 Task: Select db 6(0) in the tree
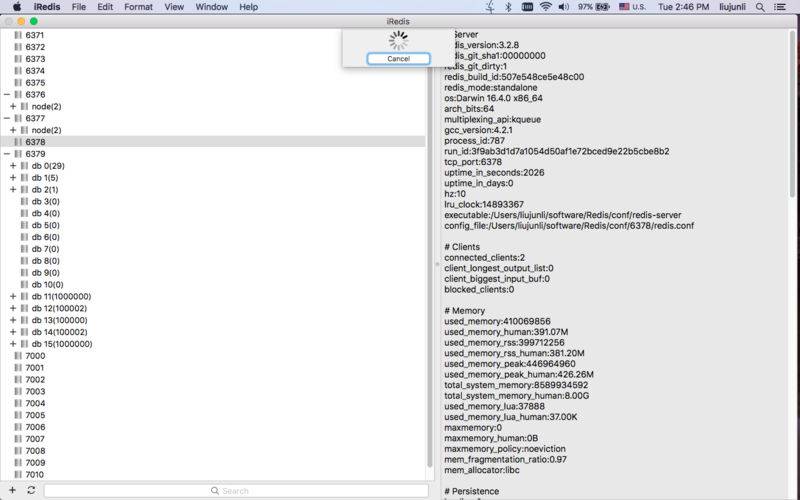[x=45, y=237]
